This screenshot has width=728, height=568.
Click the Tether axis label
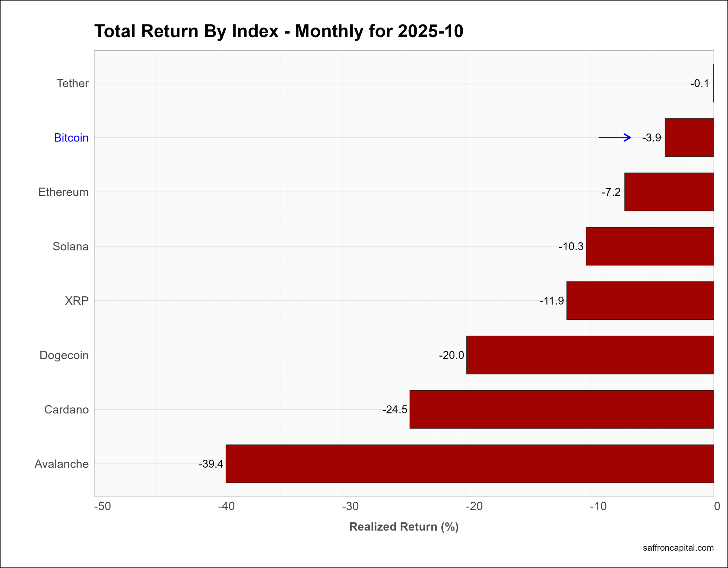72,83
